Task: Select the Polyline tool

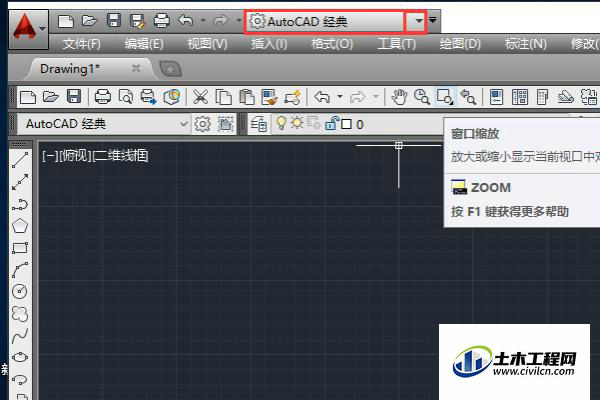Action: pos(20,204)
